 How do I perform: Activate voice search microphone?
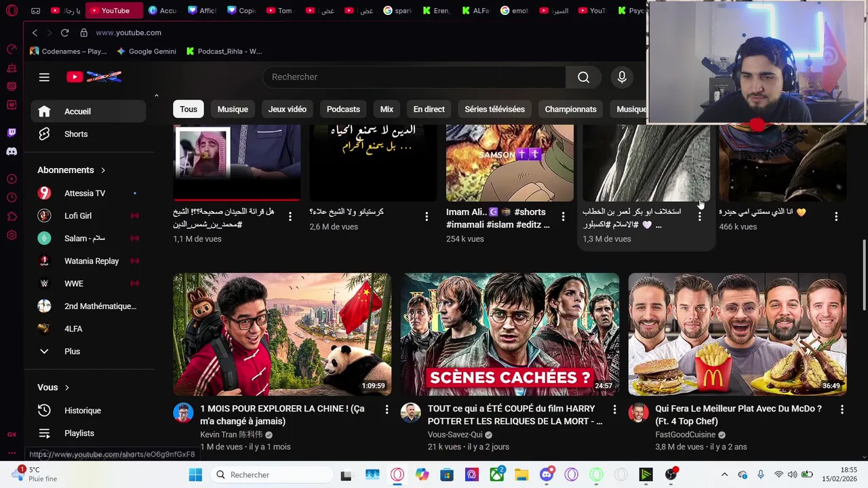point(622,77)
